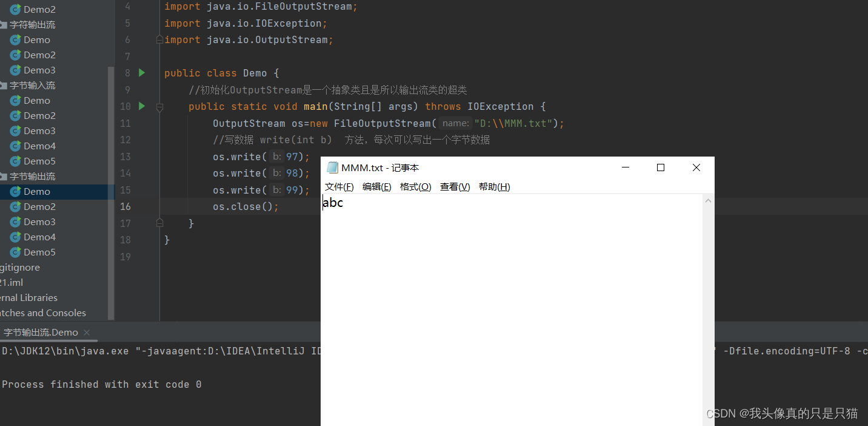Screen dimensions: 868x426
Task: Click Notepad scrollbar up arrow
Action: (708, 201)
